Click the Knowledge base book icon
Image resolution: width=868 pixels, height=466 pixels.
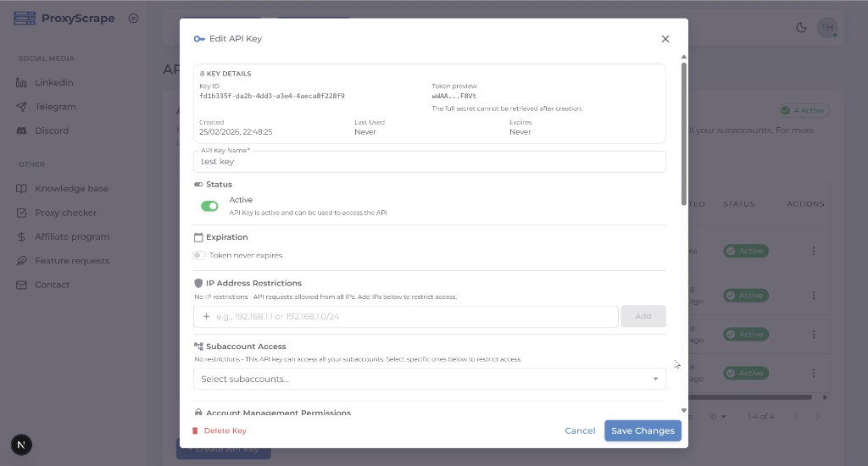point(21,189)
